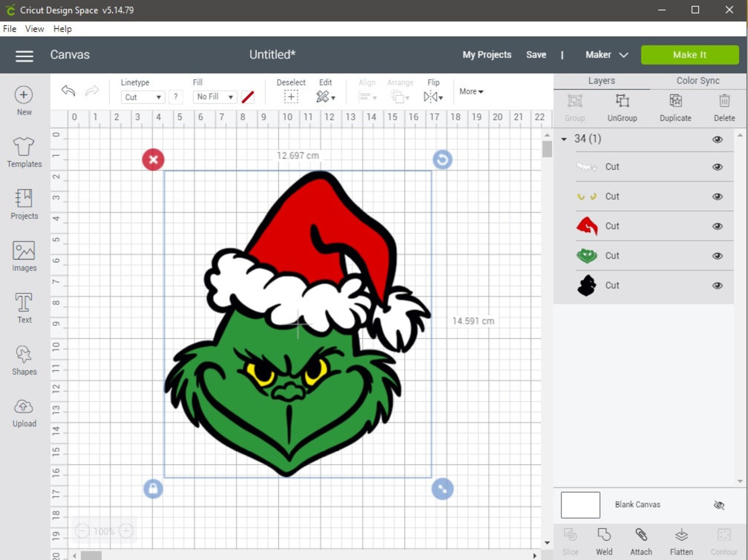Click the canvas vertical scrollbar thumb

[x=547, y=149]
